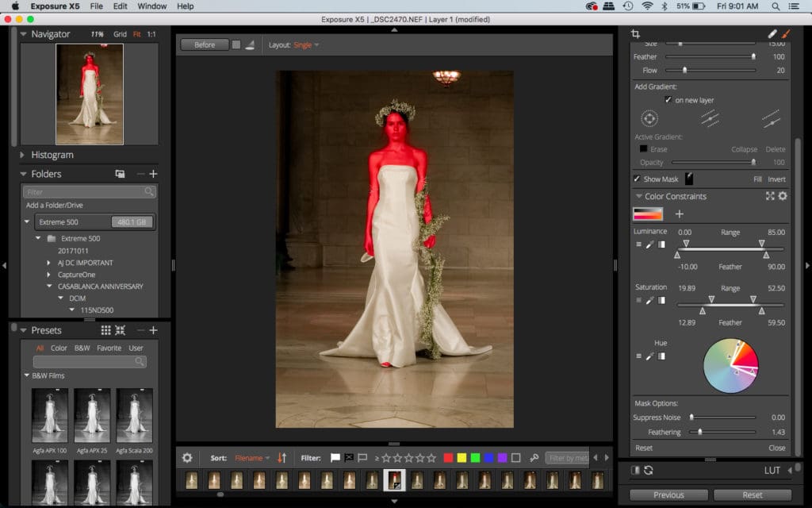Add a new color constraint with plus
This screenshot has width=812, height=508.
coord(679,214)
